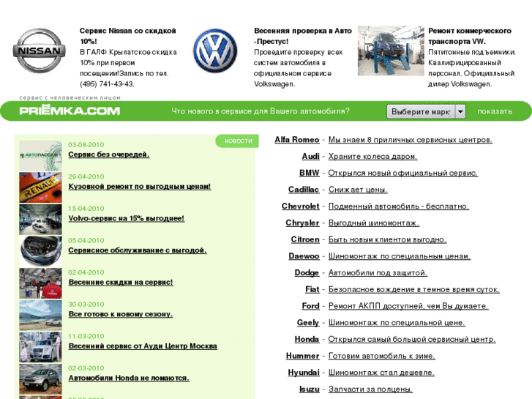Screen dimensions: 532x399
Task: Click the Renault body repair thumbnail
Action: point(40,187)
